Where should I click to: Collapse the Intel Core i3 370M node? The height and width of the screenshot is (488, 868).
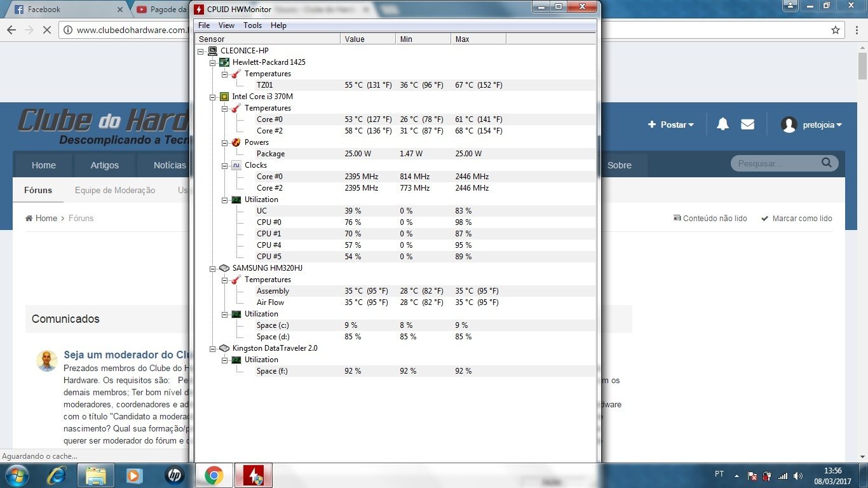tap(213, 97)
